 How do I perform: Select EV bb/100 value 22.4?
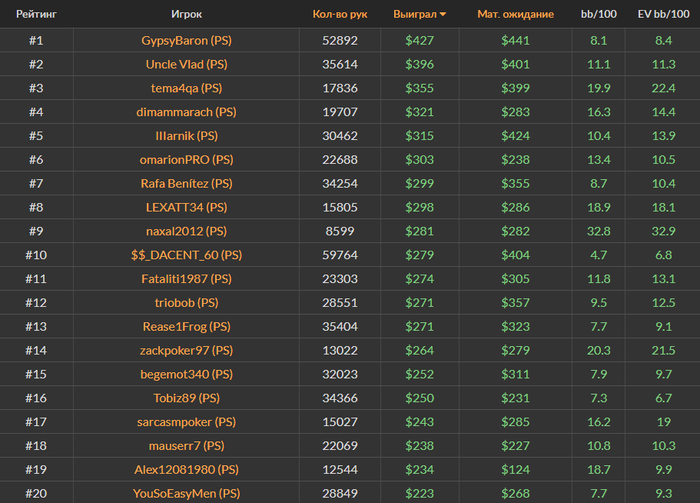pyautogui.click(x=663, y=88)
